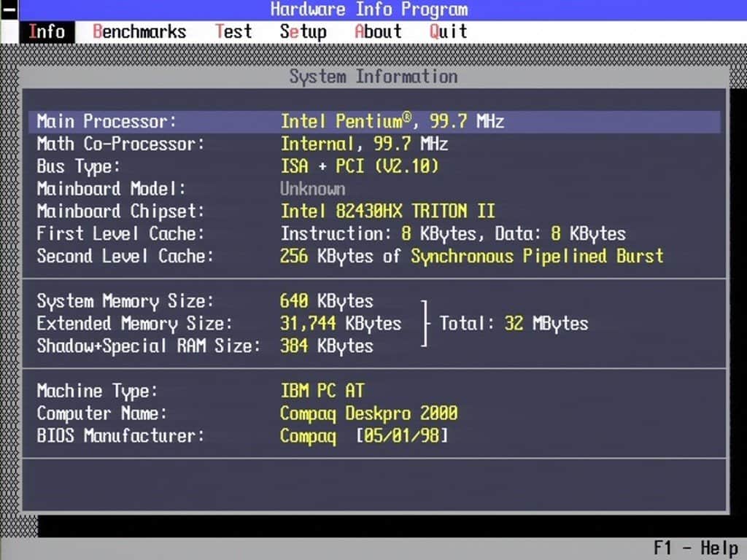Click the Mainboard Chipset label
The width and height of the screenshot is (747, 560).
[120, 211]
